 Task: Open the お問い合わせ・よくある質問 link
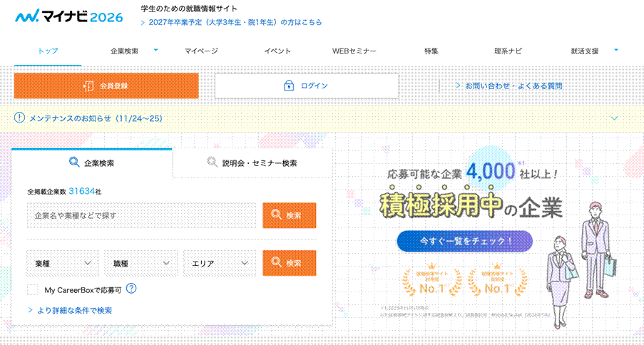tap(513, 86)
